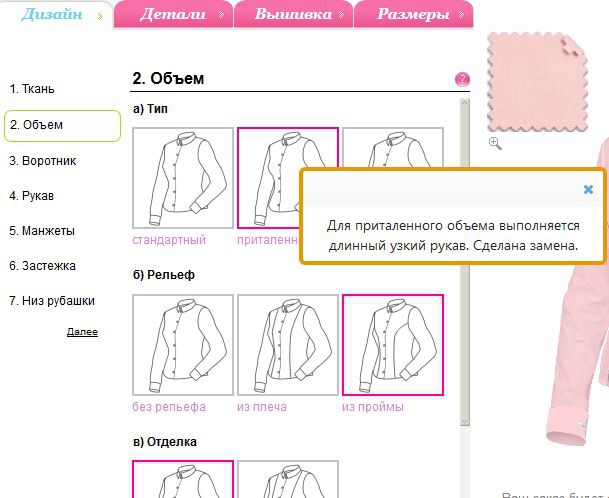
Task: Select the shirt image without relief
Action: coord(183,345)
